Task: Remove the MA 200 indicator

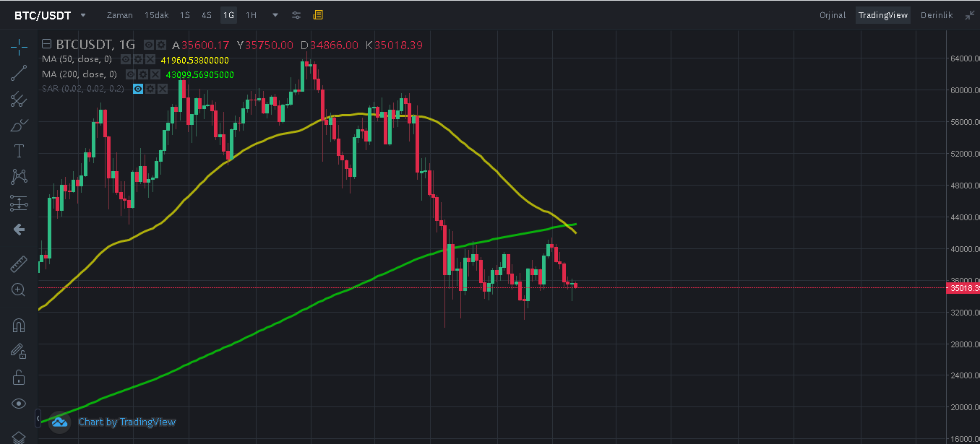Action: click(155, 74)
